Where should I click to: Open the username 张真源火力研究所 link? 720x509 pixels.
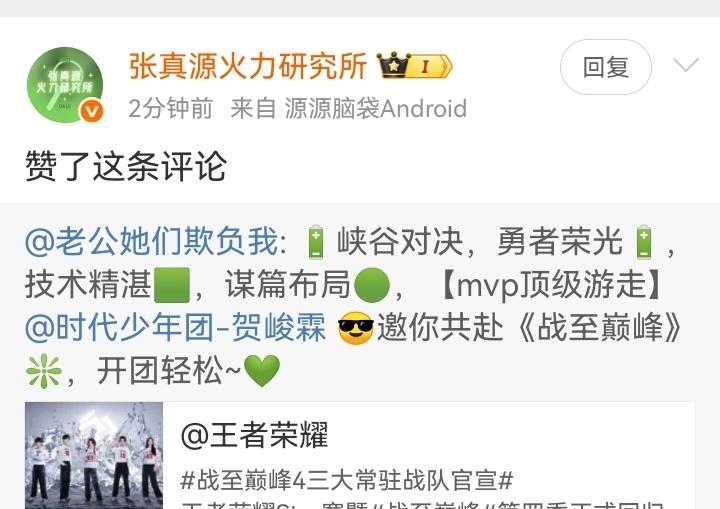click(248, 67)
